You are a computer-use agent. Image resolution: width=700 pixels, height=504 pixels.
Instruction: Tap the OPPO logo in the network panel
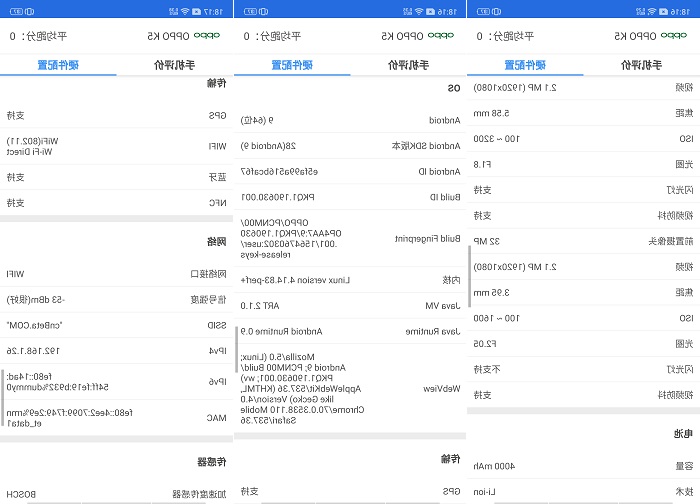[x=207, y=35]
